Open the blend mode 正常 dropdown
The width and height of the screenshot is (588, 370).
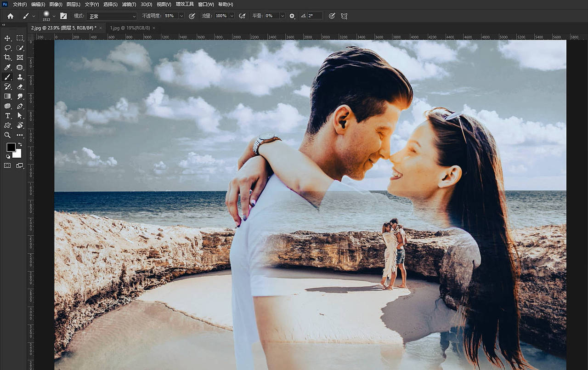tap(112, 16)
